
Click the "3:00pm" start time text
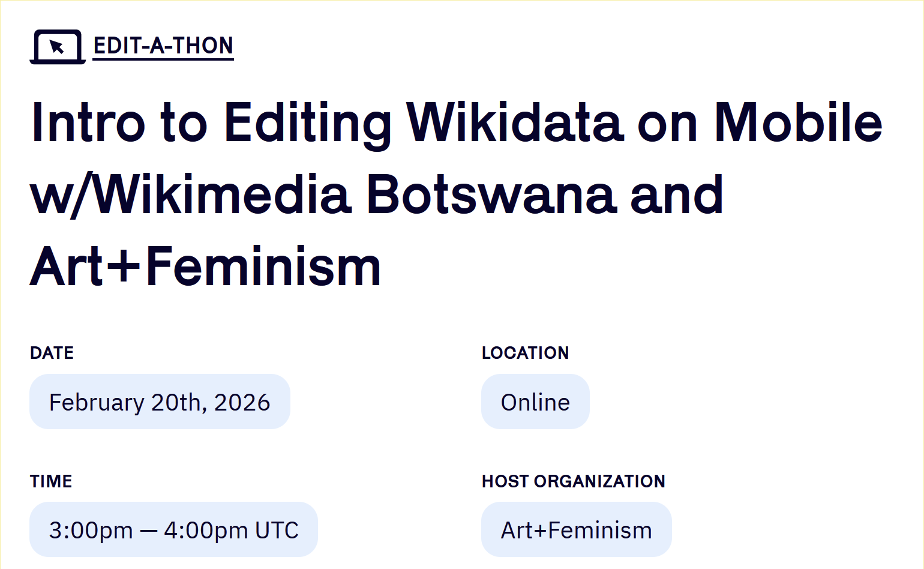click(91, 530)
